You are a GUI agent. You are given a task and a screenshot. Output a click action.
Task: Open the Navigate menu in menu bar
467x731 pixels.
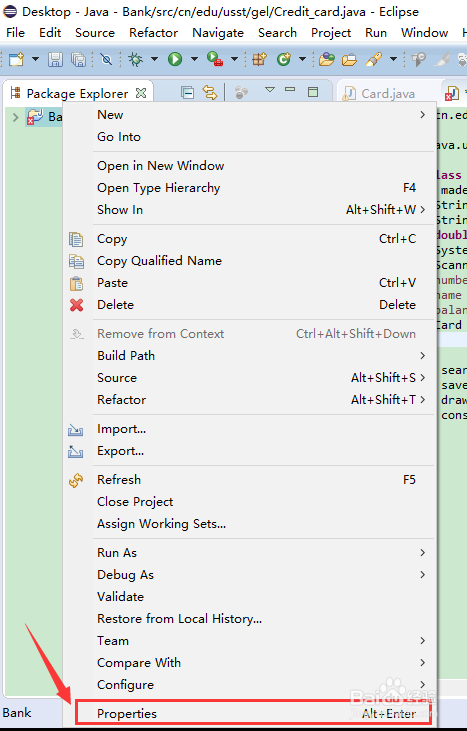coord(218,33)
